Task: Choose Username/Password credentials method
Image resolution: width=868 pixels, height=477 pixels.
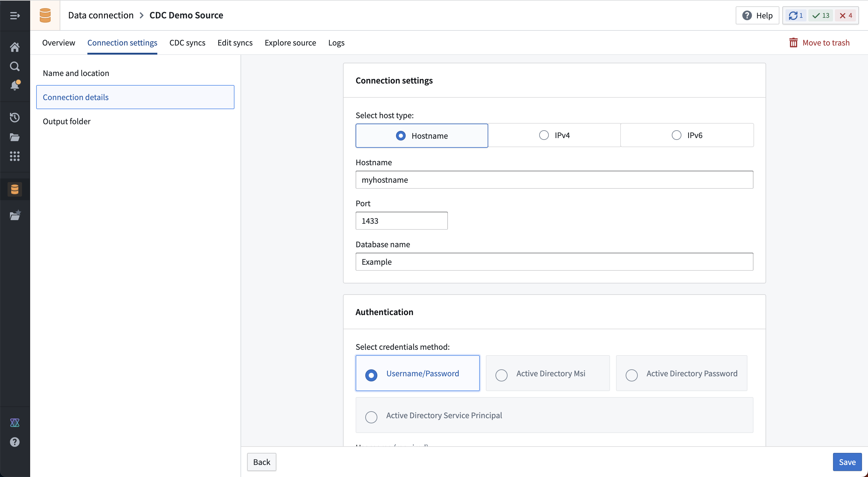Action: point(417,373)
